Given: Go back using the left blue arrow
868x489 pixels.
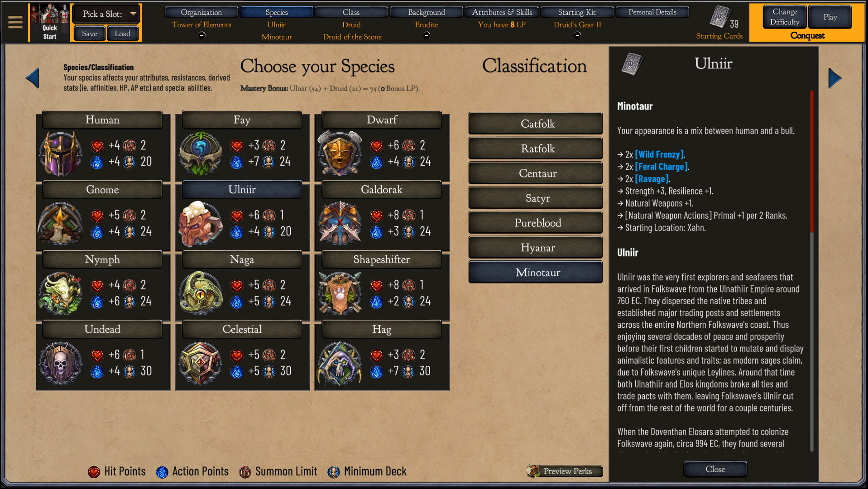Looking at the screenshot, I should 33,78.
